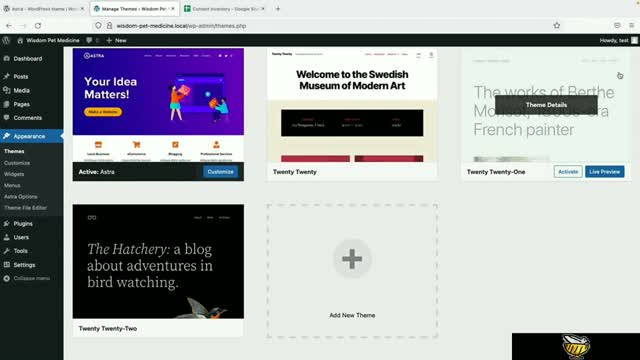The width and height of the screenshot is (640, 360).
Task: Open Media menu in sidebar
Action: [22, 90]
